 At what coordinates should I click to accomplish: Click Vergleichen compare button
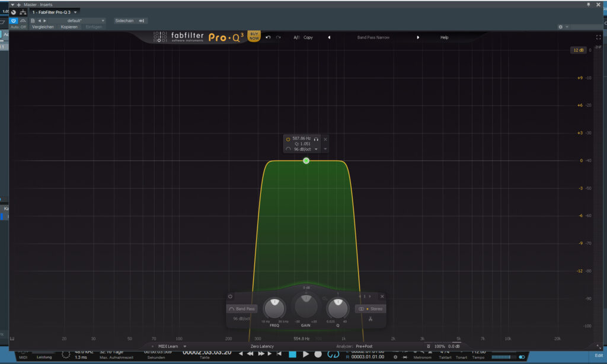[x=43, y=27]
